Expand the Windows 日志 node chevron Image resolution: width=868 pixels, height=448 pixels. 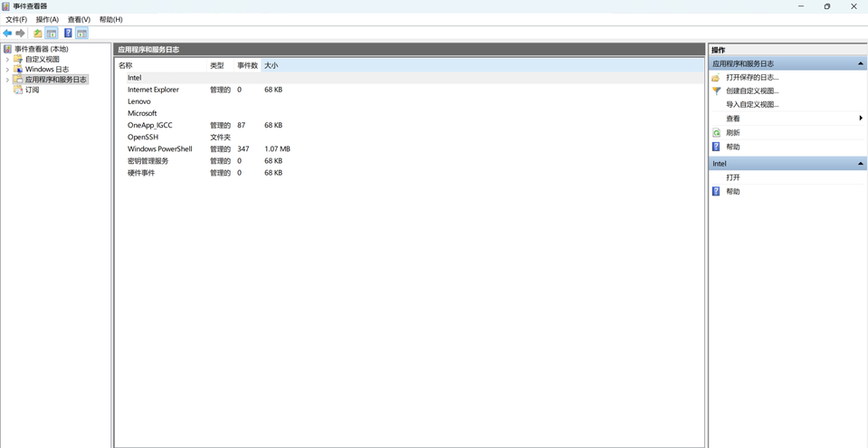pos(7,69)
